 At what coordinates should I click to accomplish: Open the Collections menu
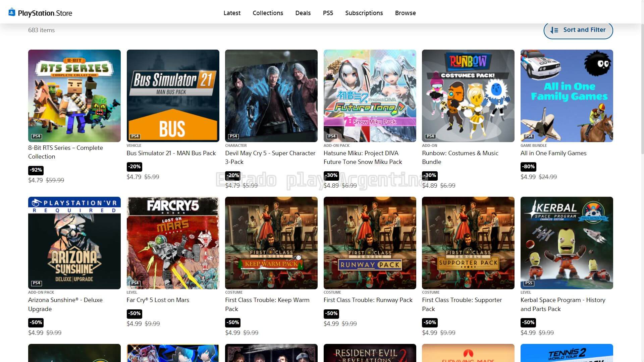pos(268,13)
